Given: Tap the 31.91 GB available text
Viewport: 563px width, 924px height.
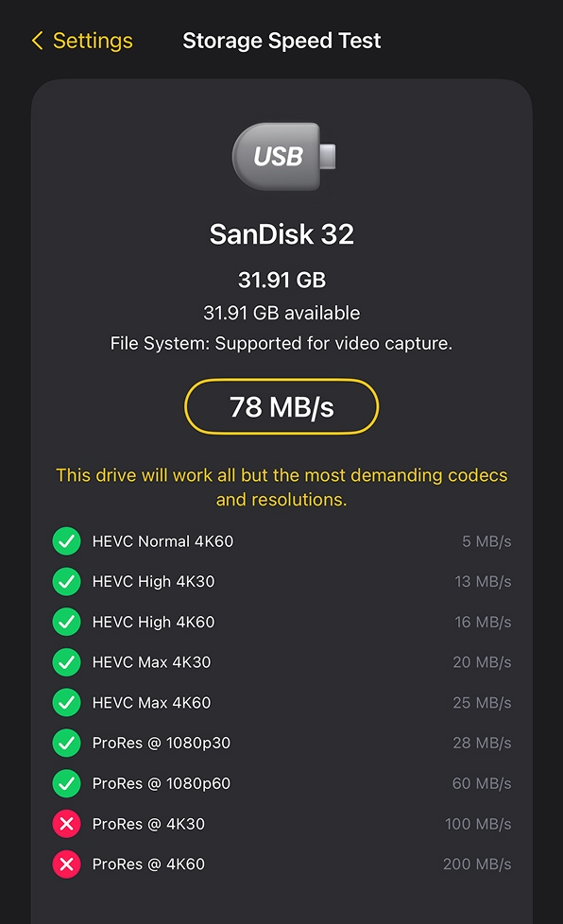Looking at the screenshot, I should point(281,313).
